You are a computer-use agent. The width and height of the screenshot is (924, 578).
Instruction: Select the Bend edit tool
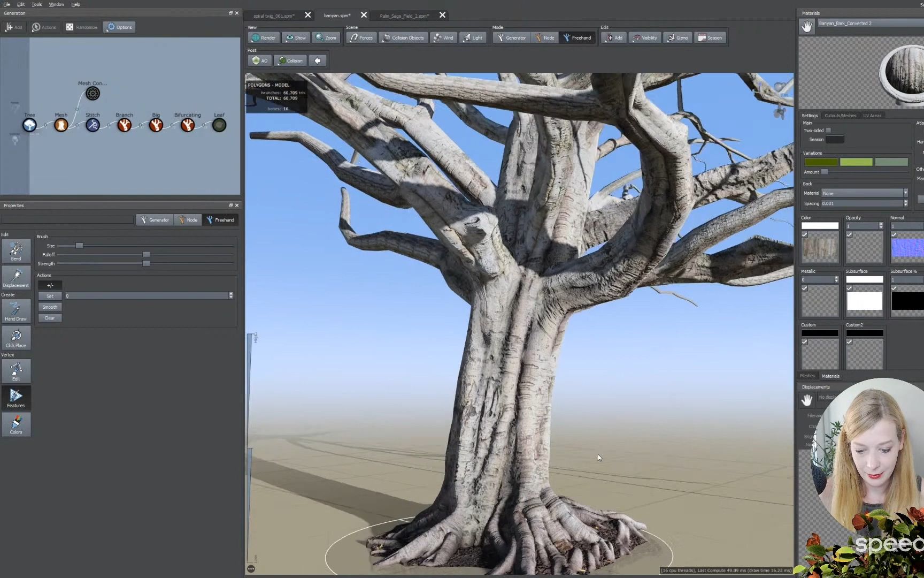(x=16, y=250)
